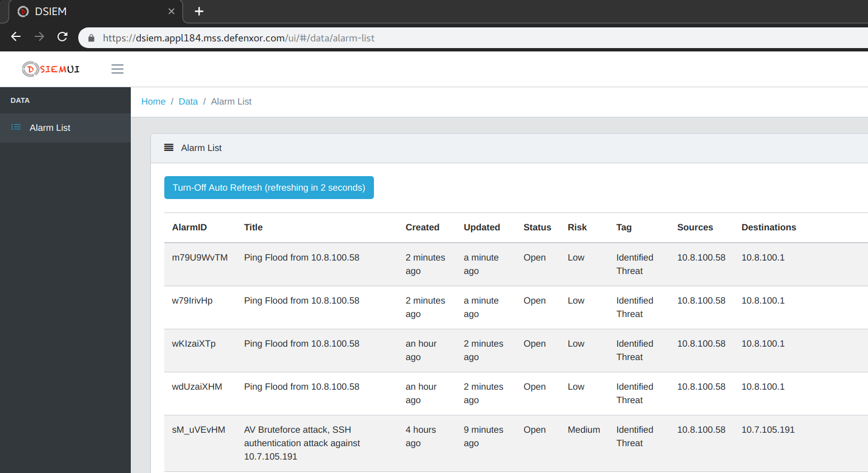Open alarm m79U9WvTM

tap(200, 258)
